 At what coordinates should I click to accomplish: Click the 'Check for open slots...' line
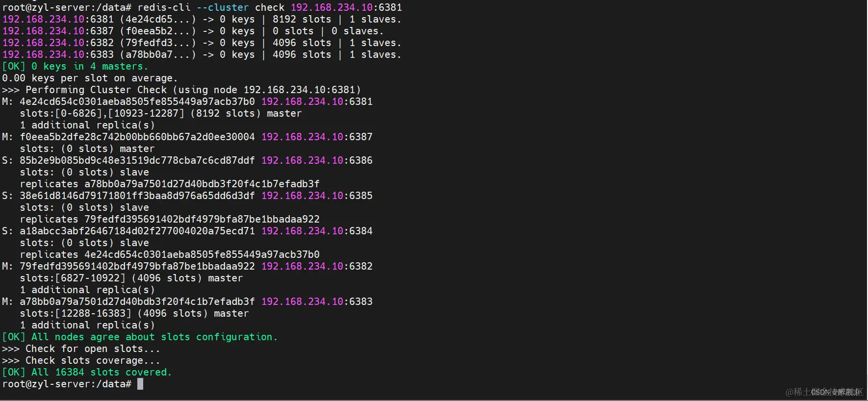click(x=81, y=349)
